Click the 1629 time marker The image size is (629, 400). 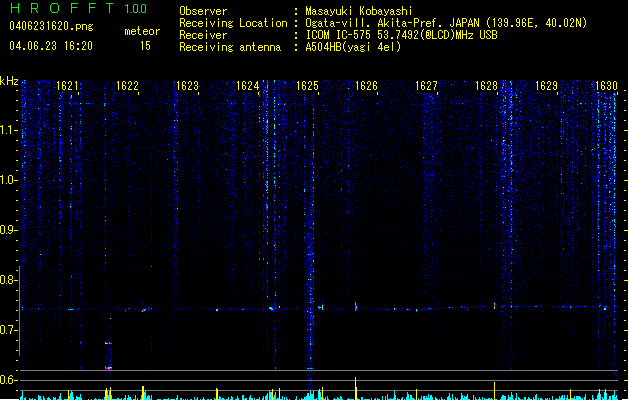click(x=546, y=86)
